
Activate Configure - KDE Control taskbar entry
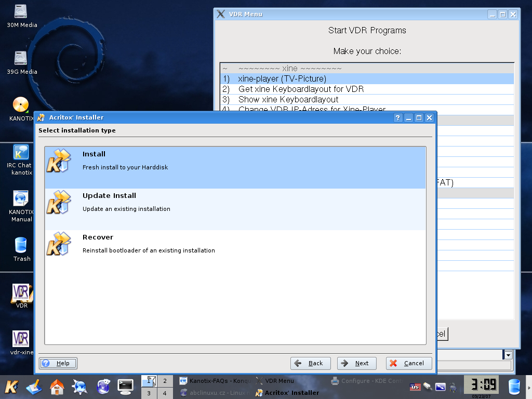click(x=367, y=381)
